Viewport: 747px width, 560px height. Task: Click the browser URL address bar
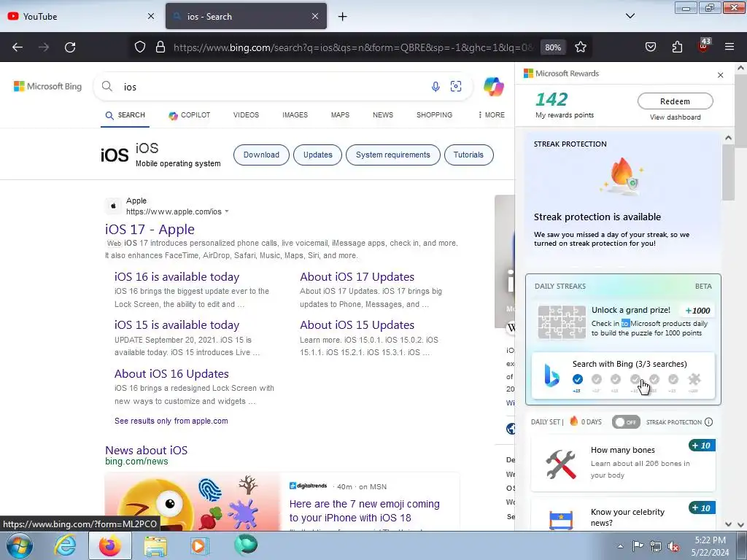click(x=352, y=47)
